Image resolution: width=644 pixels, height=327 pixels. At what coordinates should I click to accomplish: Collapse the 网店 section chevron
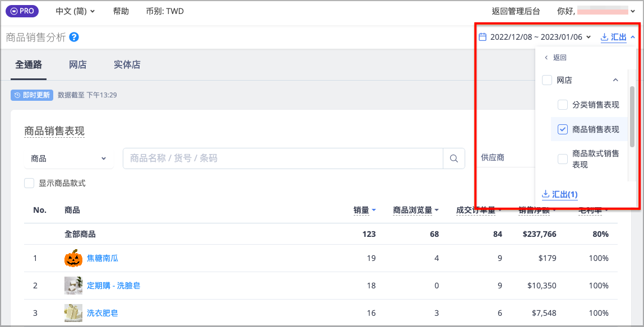coord(615,80)
